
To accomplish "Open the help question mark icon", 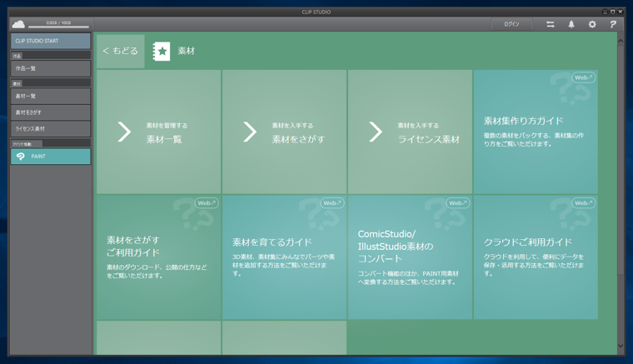I will tap(613, 24).
